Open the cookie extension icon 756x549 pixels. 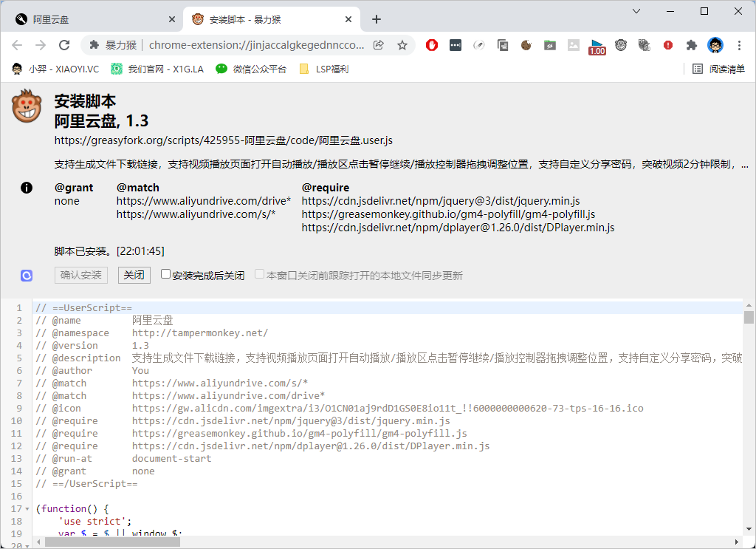tap(526, 45)
